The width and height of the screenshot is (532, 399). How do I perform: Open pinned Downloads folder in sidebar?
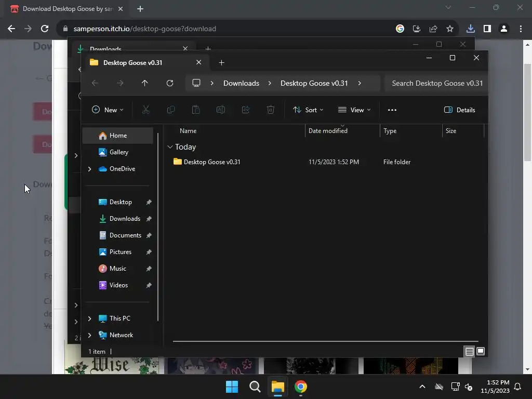click(x=118, y=219)
